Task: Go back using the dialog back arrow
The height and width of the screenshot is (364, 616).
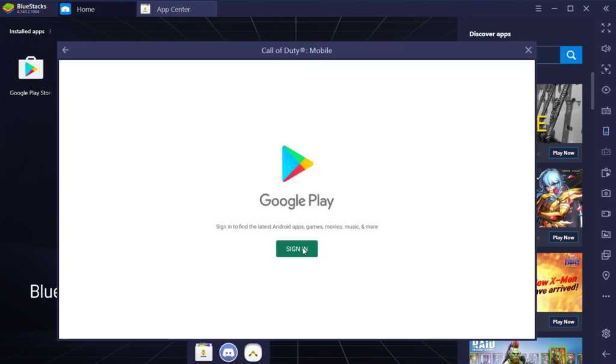Action: click(x=66, y=50)
